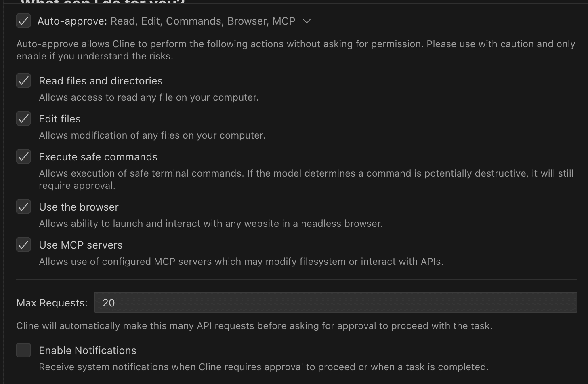Collapse the Auto-approve section chevron

(x=307, y=21)
